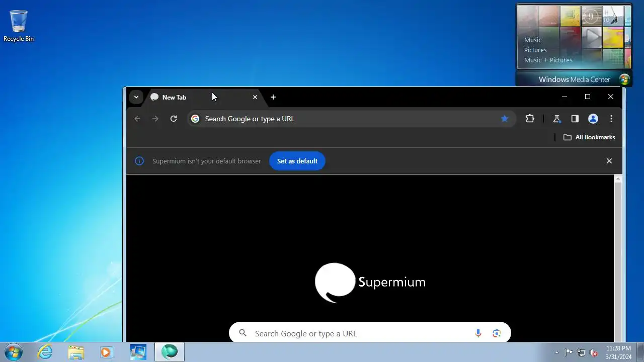Select Music + Pictures in gadget
Screen dimensions: 644x362
point(548,60)
